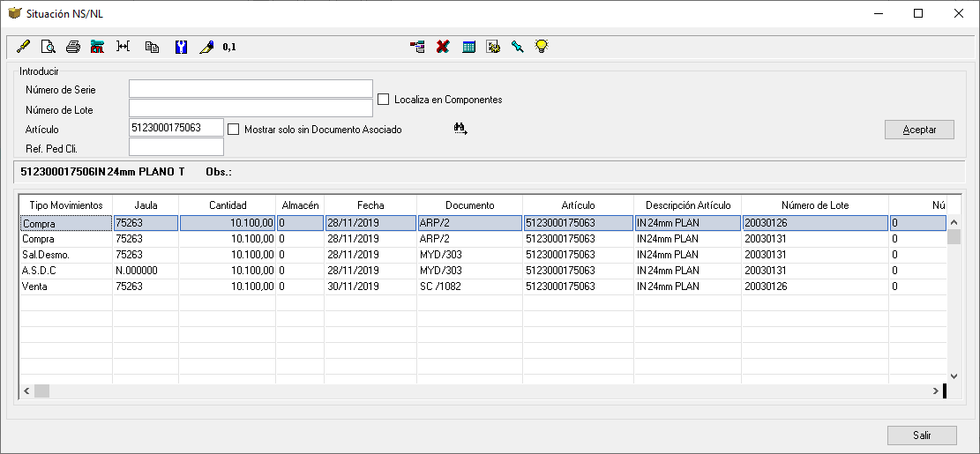The width and height of the screenshot is (980, 454).
Task: Click the screwdriver icon in toolbar
Action: tap(23, 46)
